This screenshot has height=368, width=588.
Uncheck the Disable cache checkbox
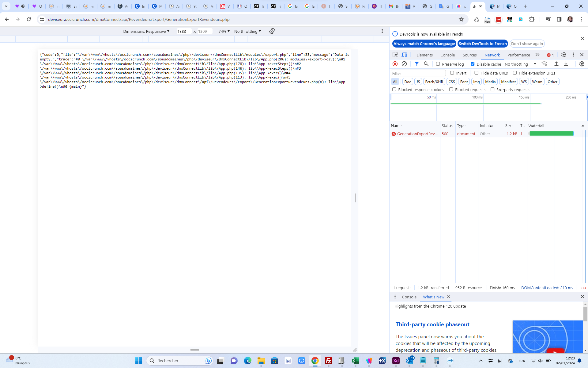coord(473,64)
